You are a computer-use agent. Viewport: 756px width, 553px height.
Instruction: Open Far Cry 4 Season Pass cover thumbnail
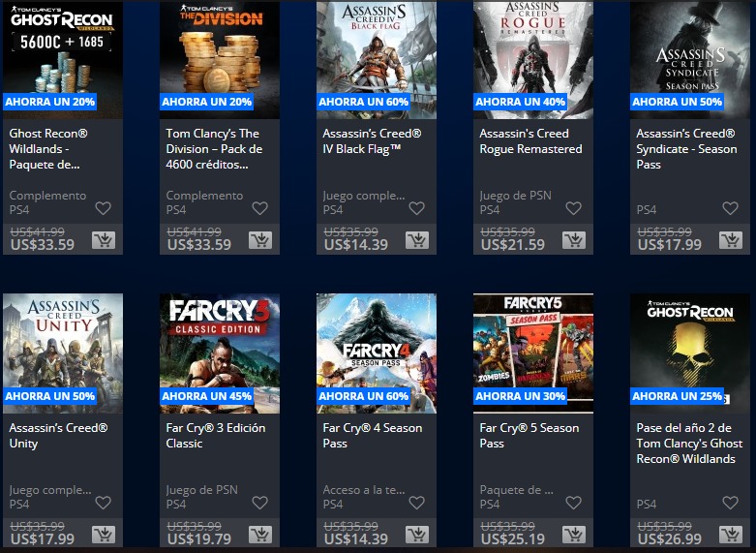click(377, 353)
